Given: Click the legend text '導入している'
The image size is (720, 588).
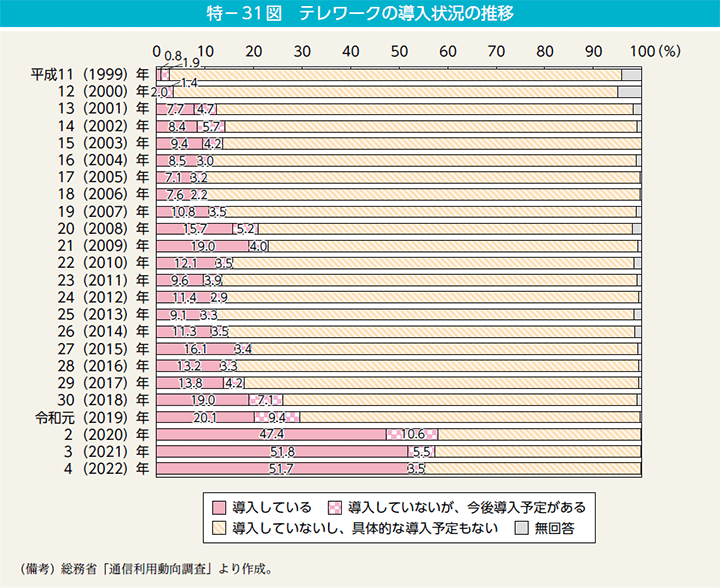Looking at the screenshot, I should (272, 508).
